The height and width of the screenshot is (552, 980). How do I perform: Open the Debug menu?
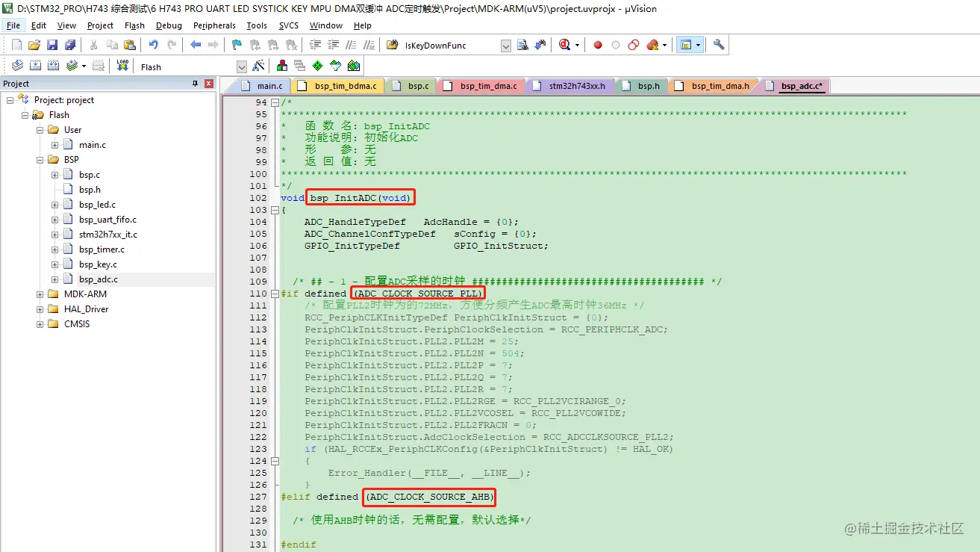point(169,25)
